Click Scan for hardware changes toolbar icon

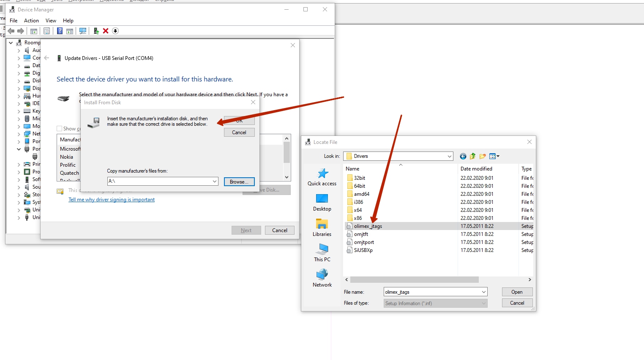pyautogui.click(x=83, y=31)
